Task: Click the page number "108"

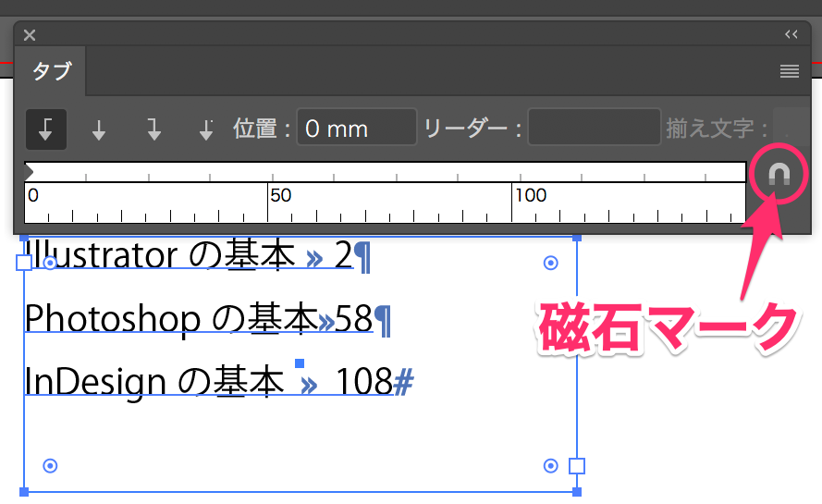Action: tap(364, 381)
